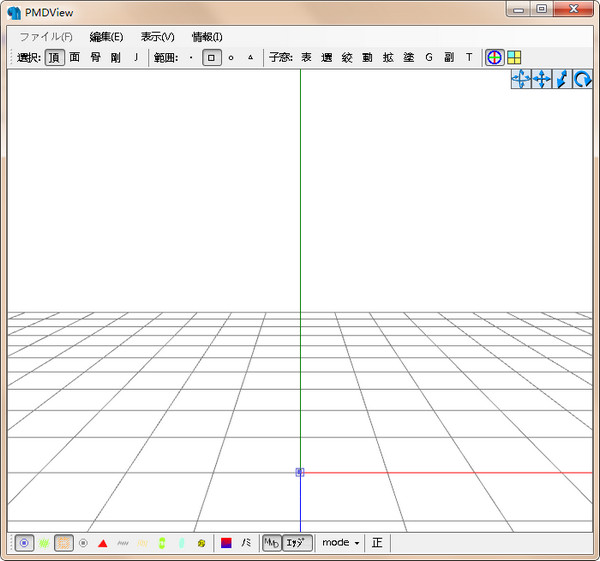Open the mode dropdown
The image size is (600, 561).
coord(340,543)
